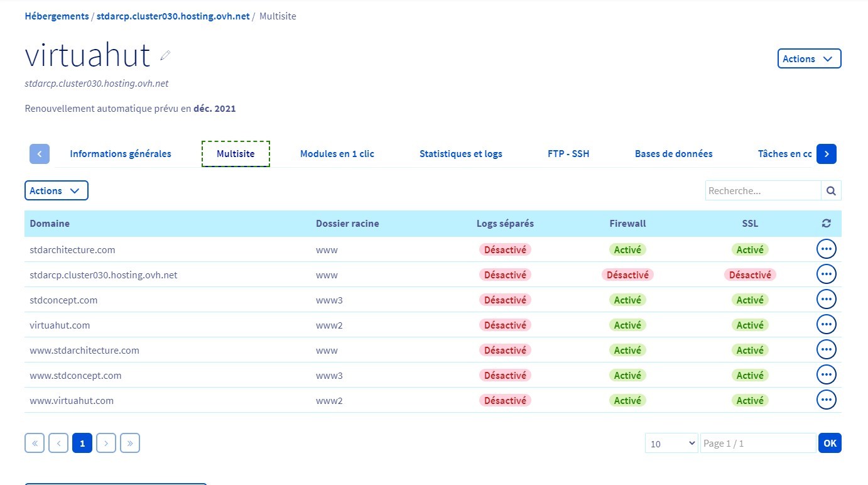Go to the first page of results
This screenshot has width=868, height=485.
coord(35,444)
